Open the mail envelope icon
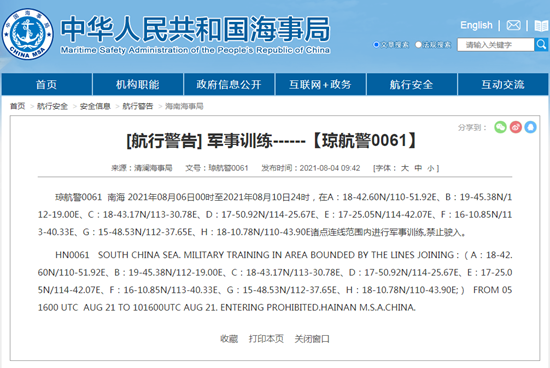Screen dimensions: 550x368 click(514, 25)
